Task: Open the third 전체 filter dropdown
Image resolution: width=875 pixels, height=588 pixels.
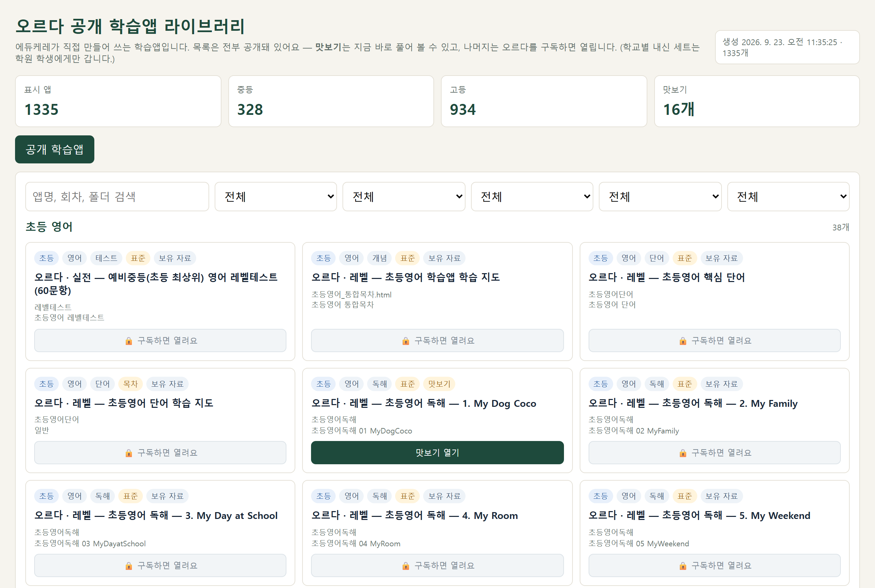Action: 532,197
